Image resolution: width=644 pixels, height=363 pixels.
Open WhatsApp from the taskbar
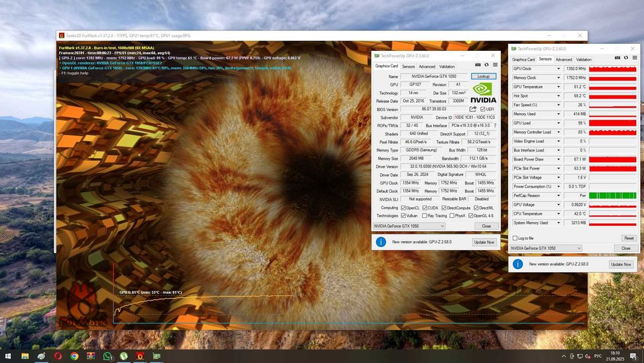coord(108,356)
